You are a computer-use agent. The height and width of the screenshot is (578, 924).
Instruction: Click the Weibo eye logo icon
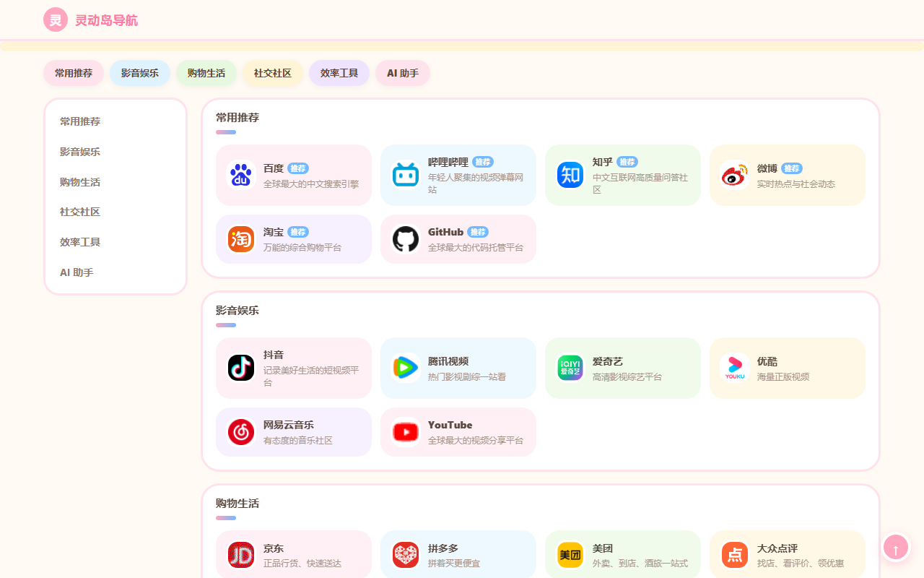(735, 175)
